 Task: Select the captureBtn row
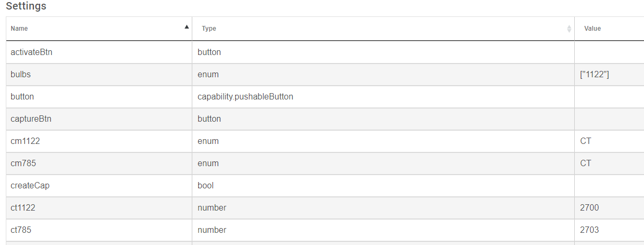tap(325, 119)
